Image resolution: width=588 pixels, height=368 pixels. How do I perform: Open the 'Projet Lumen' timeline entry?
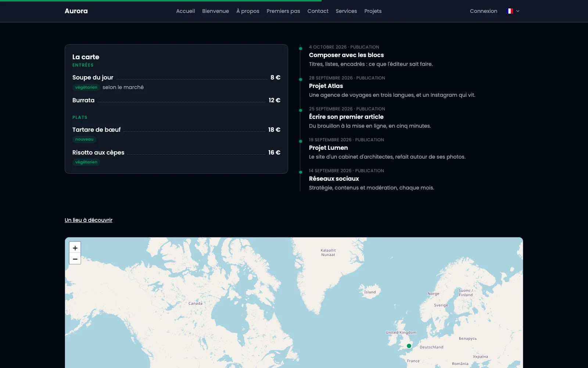coord(328,148)
